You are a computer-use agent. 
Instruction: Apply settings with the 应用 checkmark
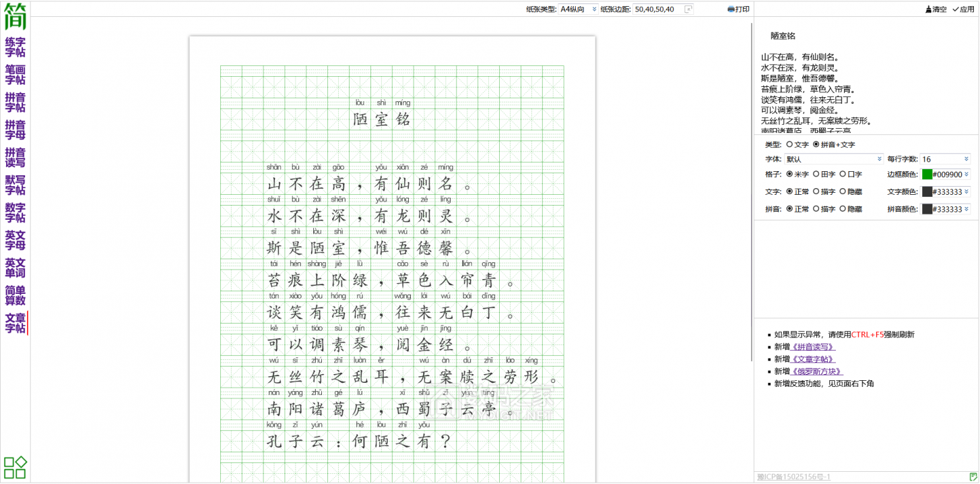(x=956, y=9)
